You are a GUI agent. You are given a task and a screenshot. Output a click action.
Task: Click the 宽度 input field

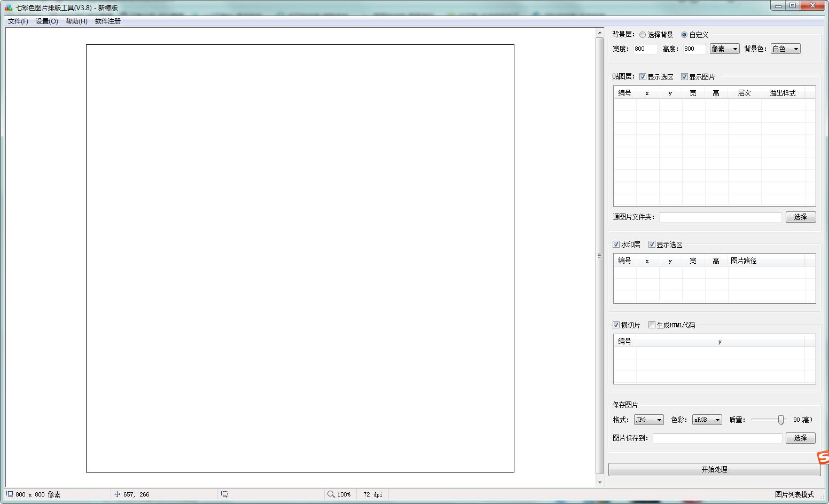(x=645, y=49)
